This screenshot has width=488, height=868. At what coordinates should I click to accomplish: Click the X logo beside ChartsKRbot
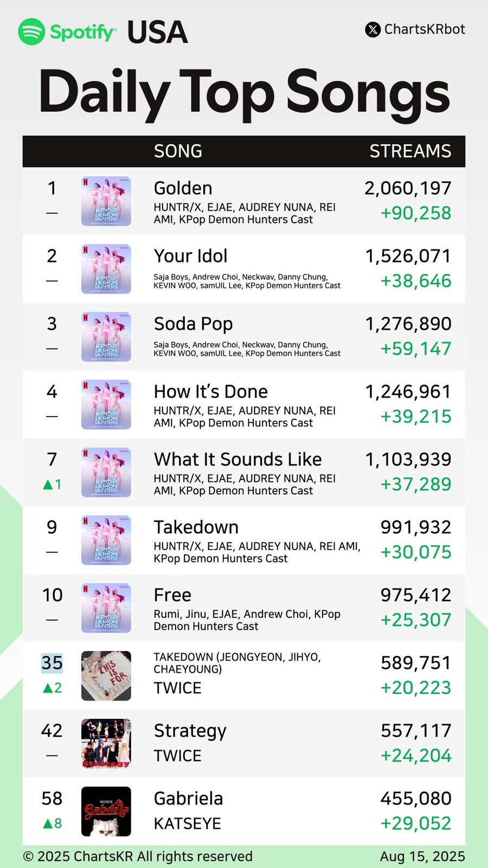(373, 29)
